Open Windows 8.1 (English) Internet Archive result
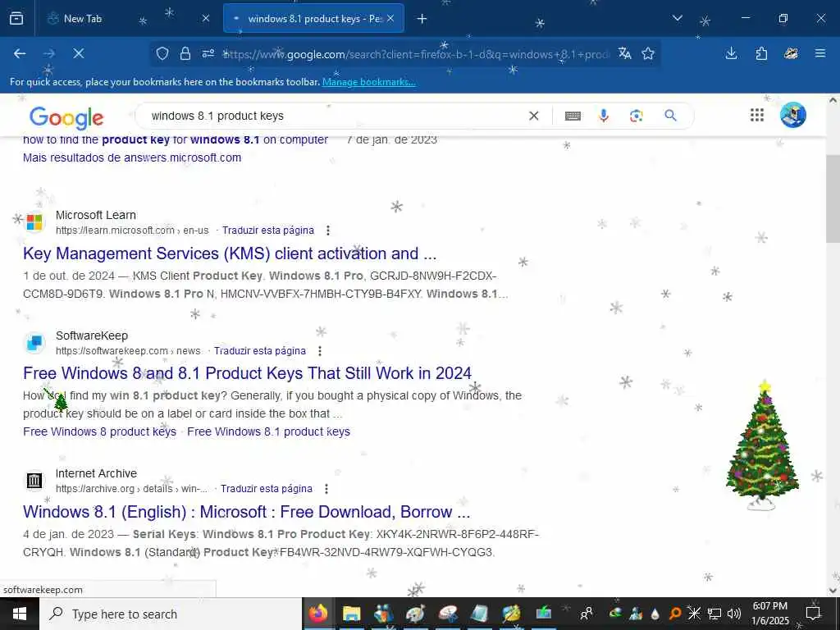This screenshot has height=630, width=840. (246, 512)
